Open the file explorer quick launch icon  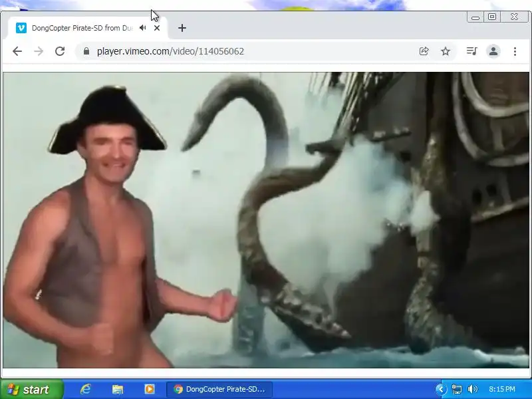click(118, 389)
